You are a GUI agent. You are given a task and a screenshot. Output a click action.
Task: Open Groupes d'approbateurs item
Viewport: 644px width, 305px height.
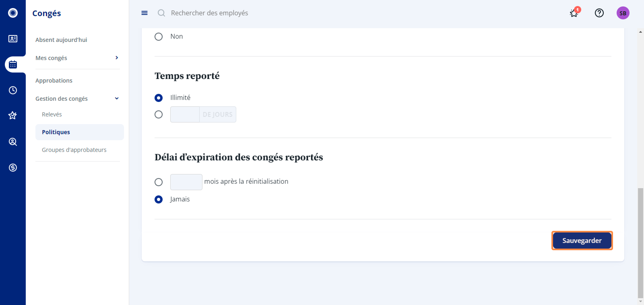point(74,150)
